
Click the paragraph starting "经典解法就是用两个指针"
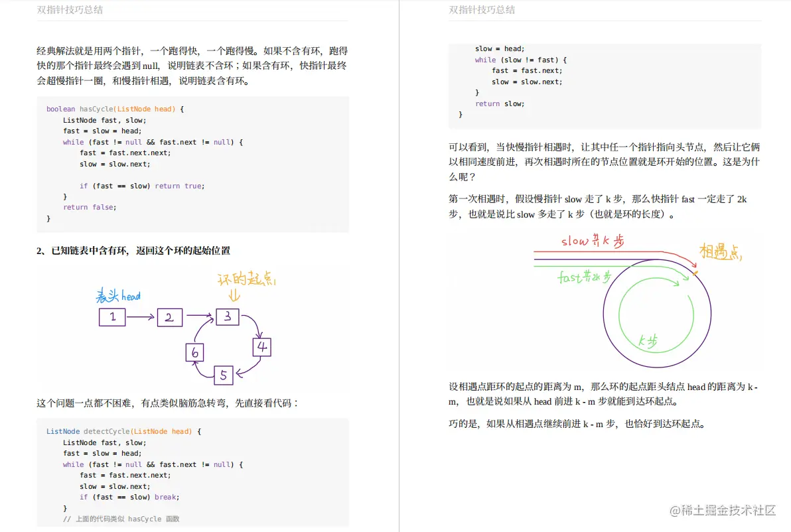pyautogui.click(x=192, y=66)
